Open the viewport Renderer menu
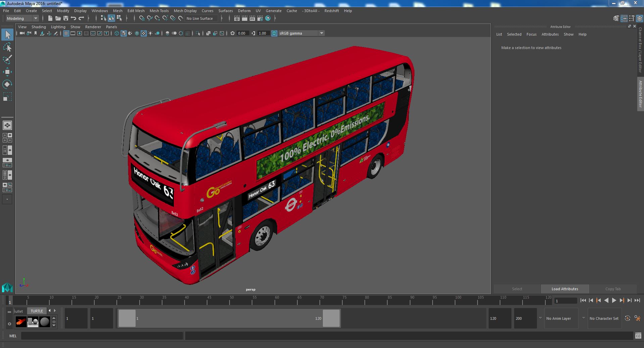Image resolution: width=644 pixels, height=348 pixels. click(93, 27)
